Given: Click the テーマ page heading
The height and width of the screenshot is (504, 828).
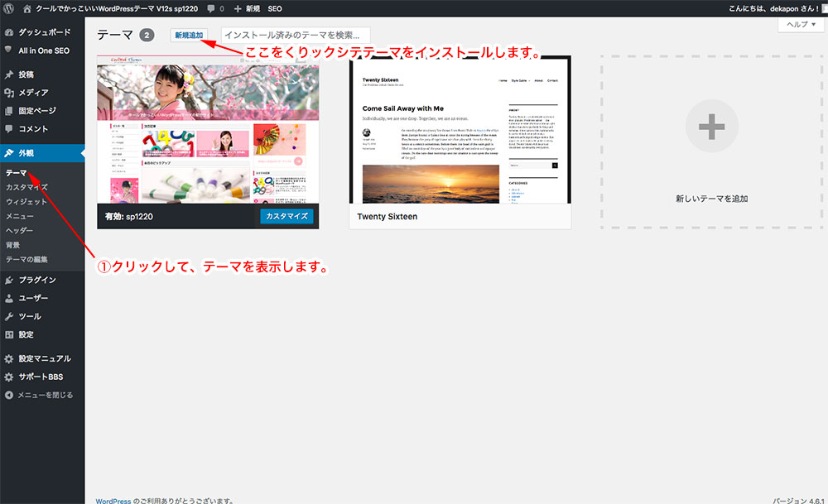Looking at the screenshot, I should click(x=115, y=35).
